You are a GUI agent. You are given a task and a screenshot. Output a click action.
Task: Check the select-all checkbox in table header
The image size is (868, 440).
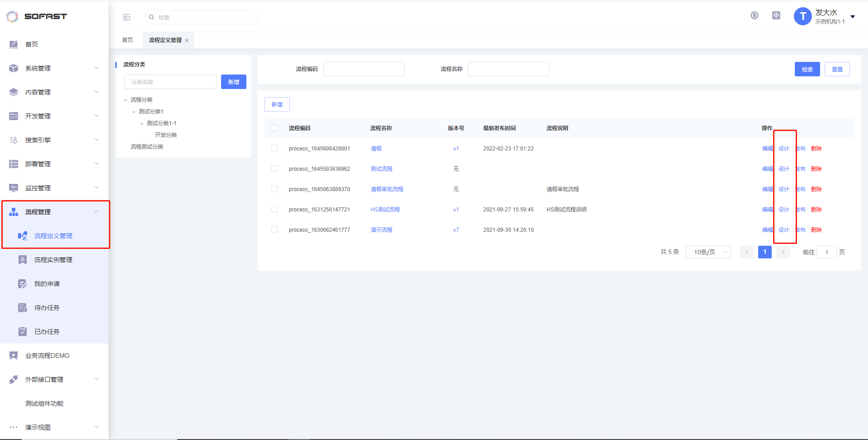pos(274,128)
